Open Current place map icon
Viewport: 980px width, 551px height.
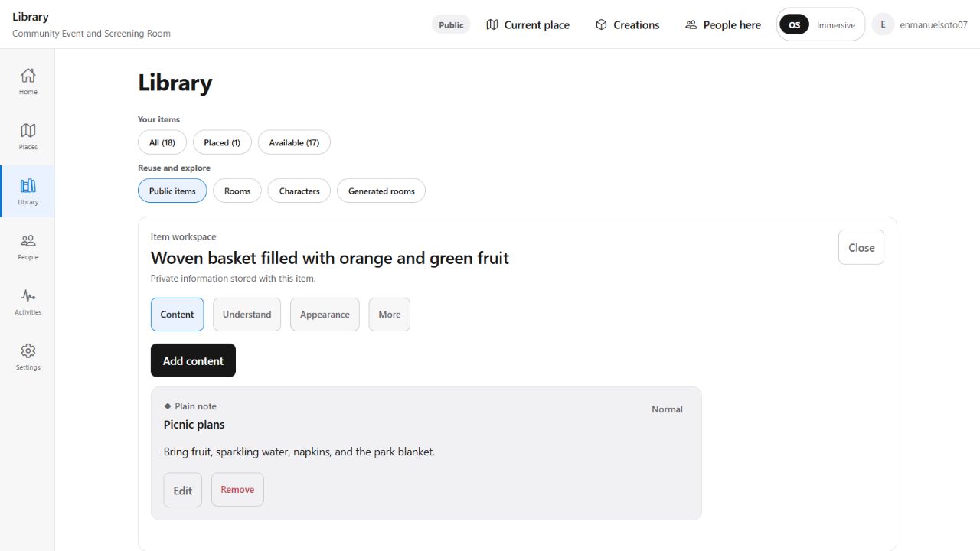pyautogui.click(x=492, y=24)
